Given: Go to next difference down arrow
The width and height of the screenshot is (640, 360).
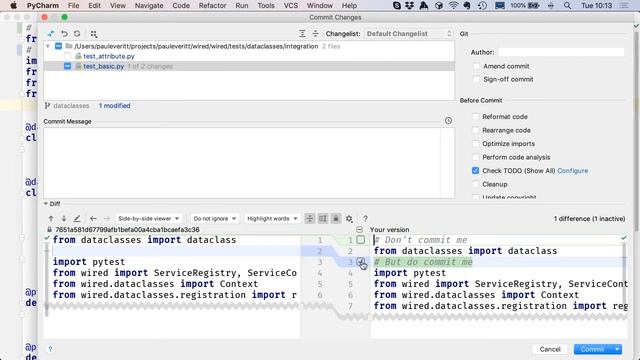Looking at the screenshot, I should (x=64, y=219).
